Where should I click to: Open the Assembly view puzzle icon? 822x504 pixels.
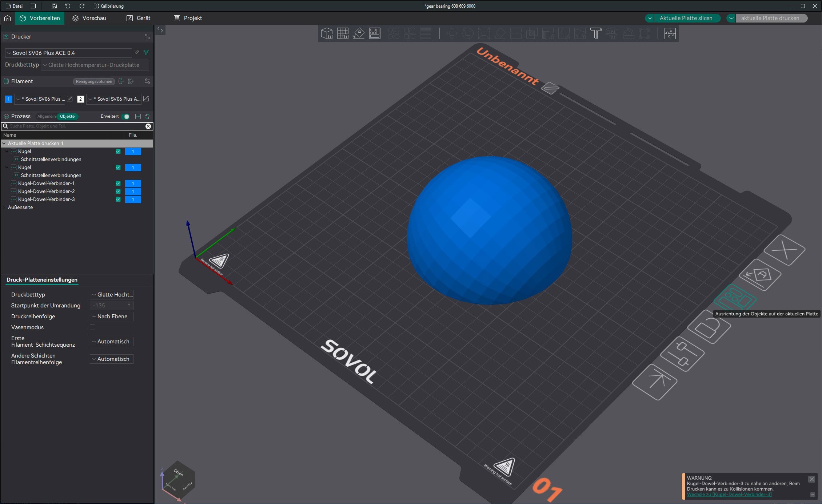click(x=670, y=33)
